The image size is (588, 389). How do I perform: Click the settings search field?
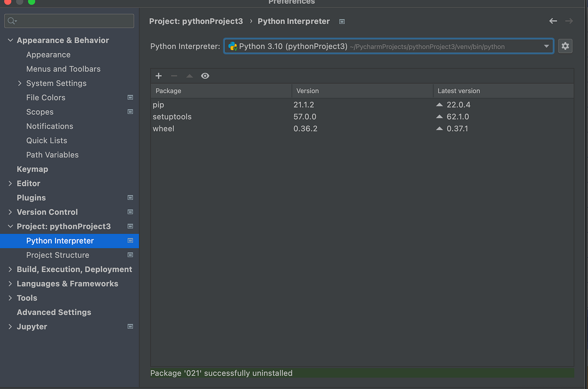point(69,21)
